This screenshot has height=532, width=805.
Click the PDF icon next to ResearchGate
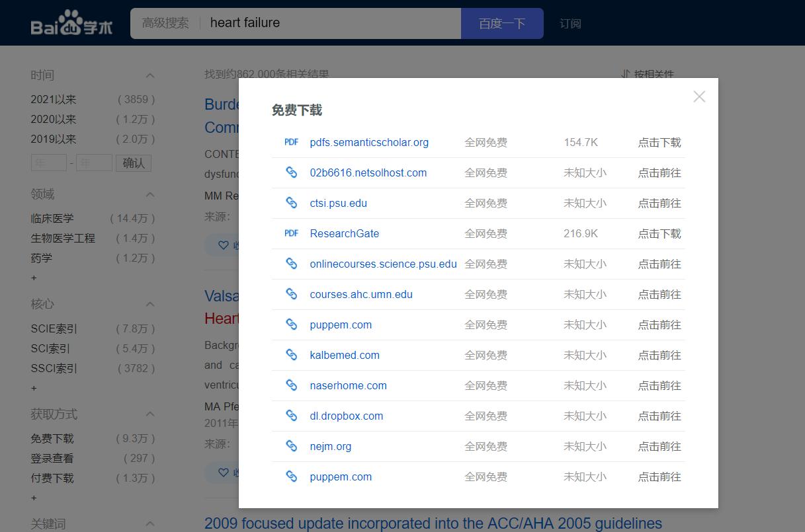[291, 233]
